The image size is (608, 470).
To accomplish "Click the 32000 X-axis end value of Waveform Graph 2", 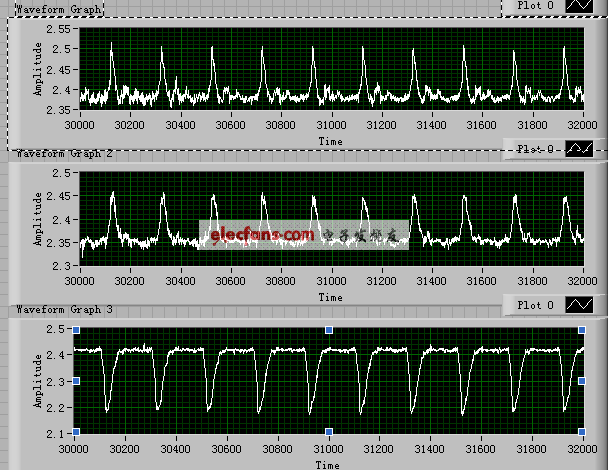I will point(582,281).
